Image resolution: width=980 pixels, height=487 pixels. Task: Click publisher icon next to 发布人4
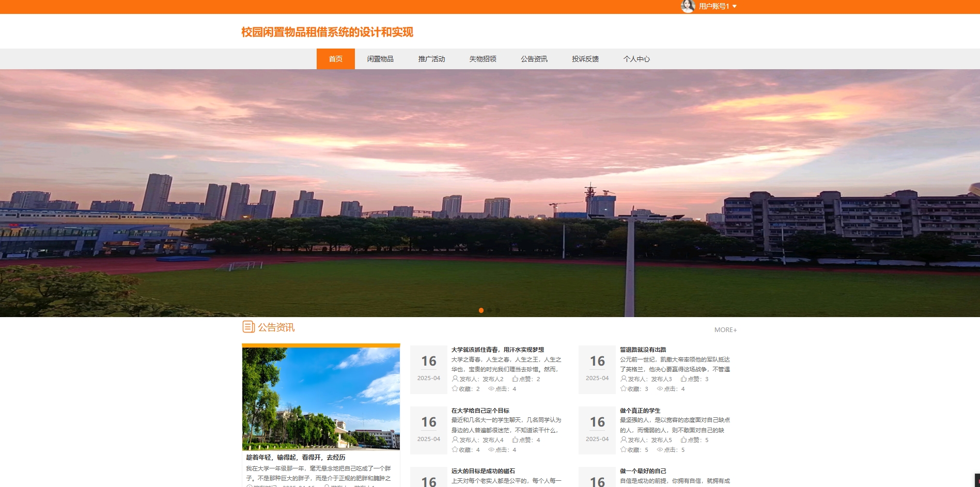[455, 439]
